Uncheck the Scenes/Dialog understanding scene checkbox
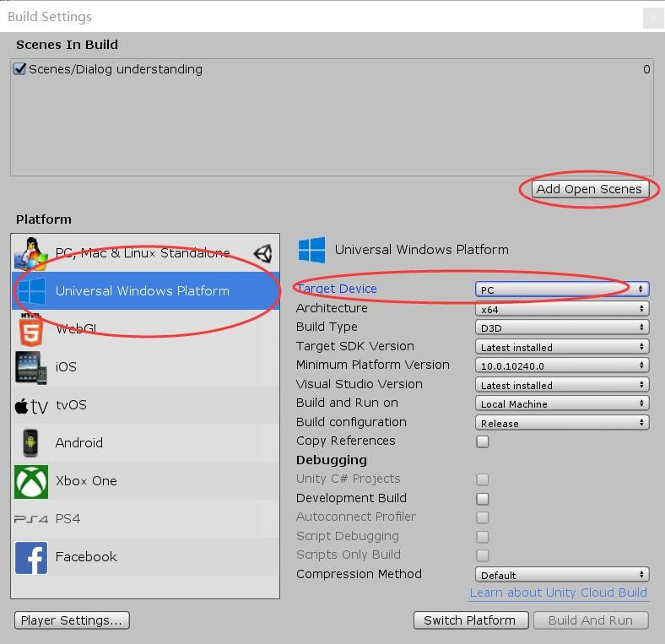This screenshot has width=665, height=644. point(20,69)
